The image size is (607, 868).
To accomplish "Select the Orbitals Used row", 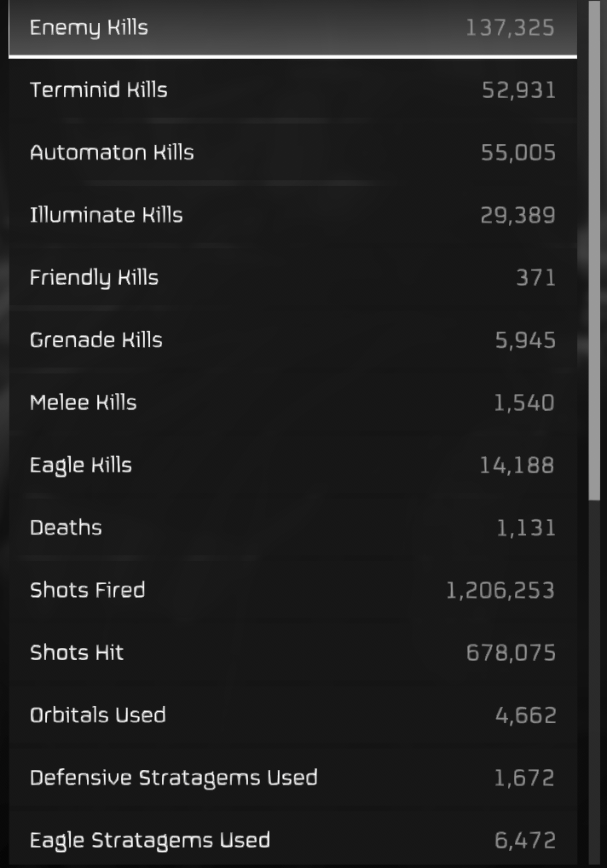I will [292, 715].
